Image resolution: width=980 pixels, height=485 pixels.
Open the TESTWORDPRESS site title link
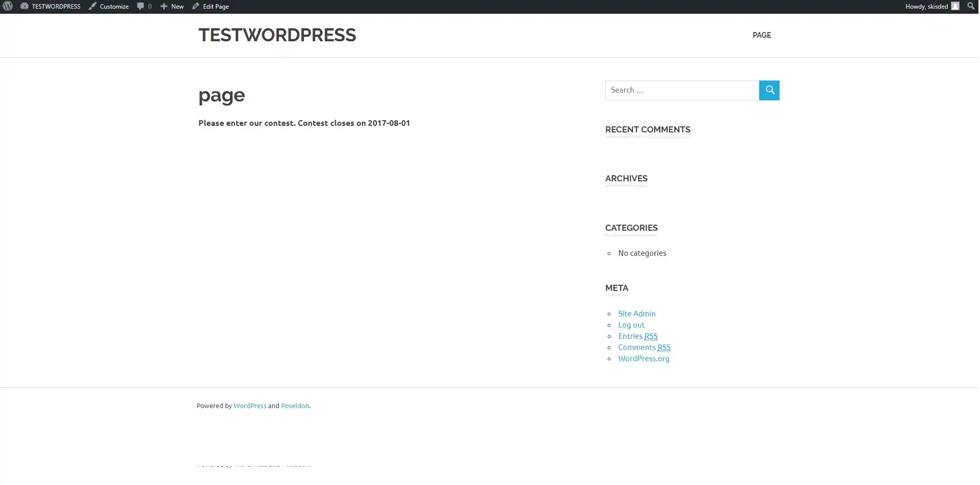point(277,35)
